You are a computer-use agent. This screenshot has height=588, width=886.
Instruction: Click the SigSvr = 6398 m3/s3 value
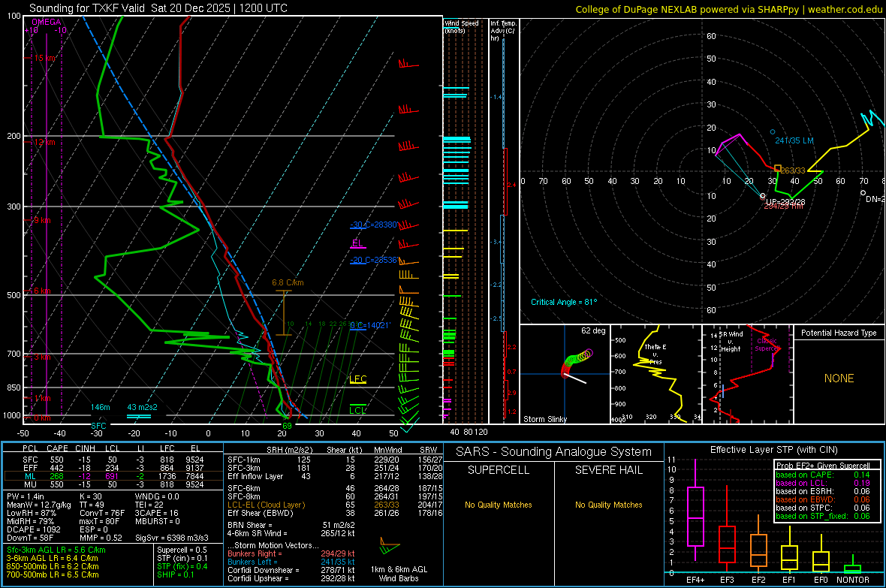click(172, 538)
